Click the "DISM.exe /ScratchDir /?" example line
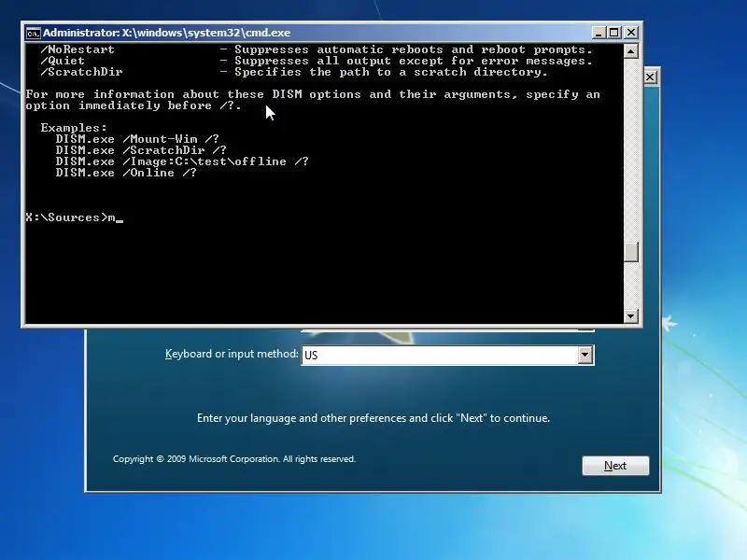Image resolution: width=747 pixels, height=560 pixels. pos(141,150)
